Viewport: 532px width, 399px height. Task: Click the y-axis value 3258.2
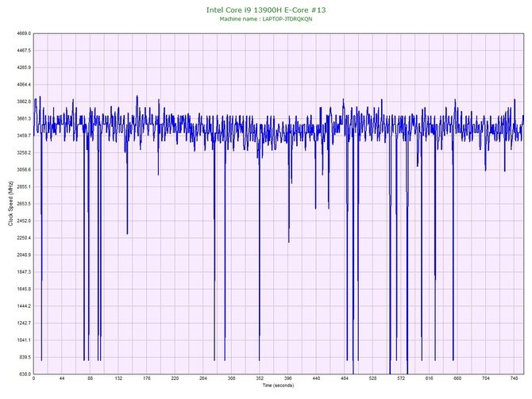pyautogui.click(x=23, y=152)
